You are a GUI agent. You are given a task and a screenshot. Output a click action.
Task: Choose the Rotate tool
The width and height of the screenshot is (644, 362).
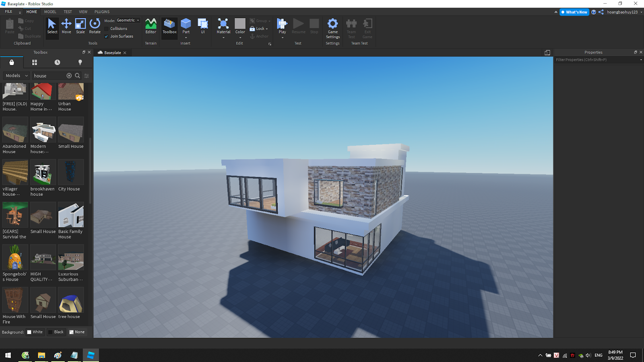(95, 26)
